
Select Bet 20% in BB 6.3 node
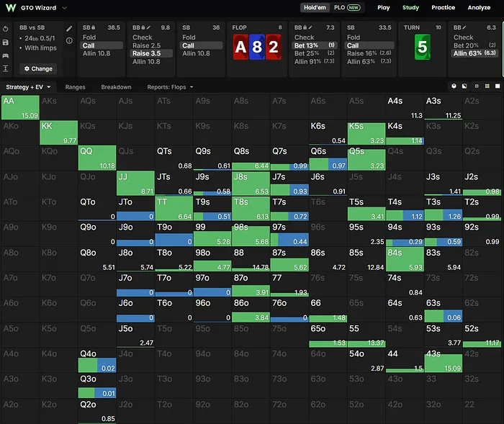[474, 45]
